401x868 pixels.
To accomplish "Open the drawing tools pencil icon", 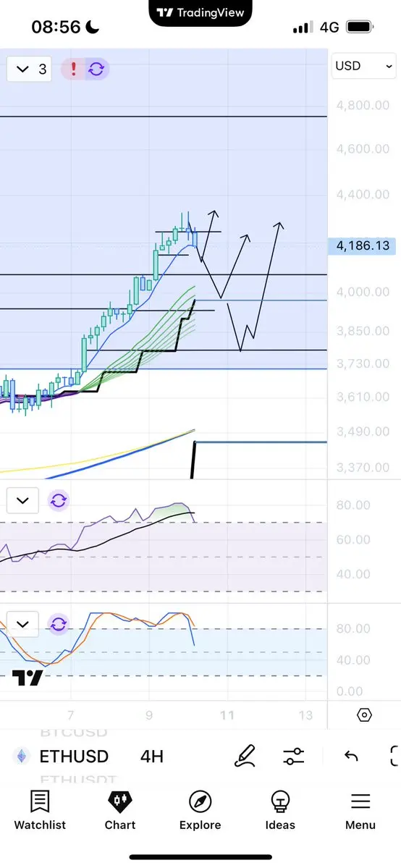I will (244, 757).
